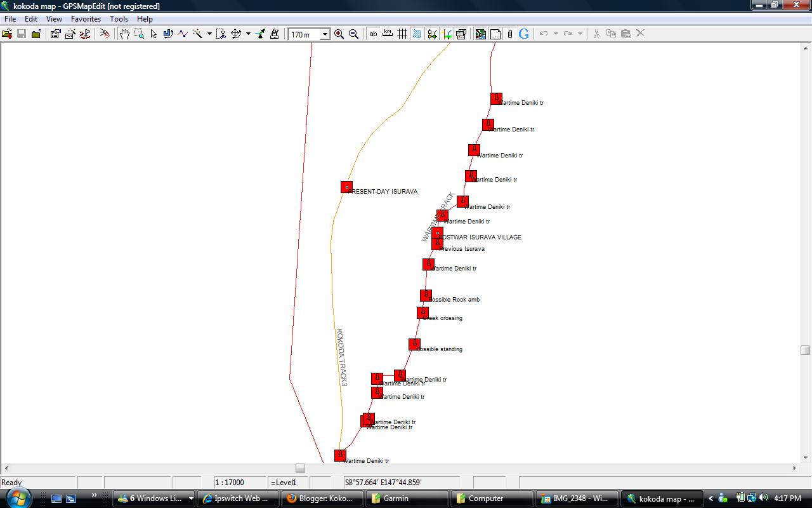The width and height of the screenshot is (812, 508).
Task: Open the View menu
Action: 53,19
